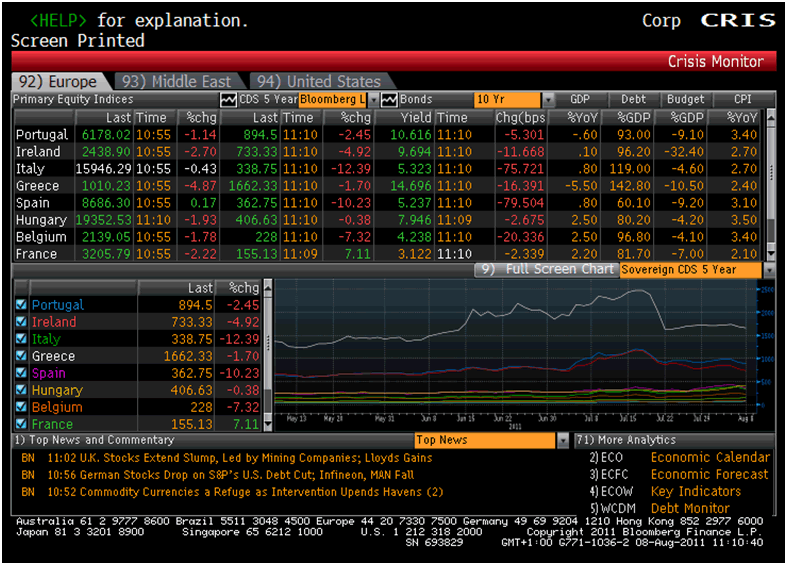The image size is (787, 565).
Task: Toggle the Spain series checkbox
Action: pos(21,373)
